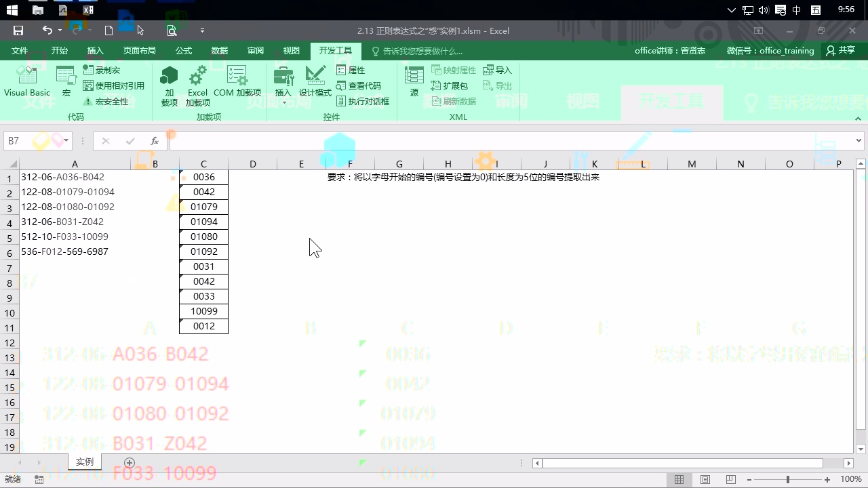Open the XML 源 (Source) pane
Image resolution: width=868 pixels, height=488 pixels.
[x=414, y=80]
